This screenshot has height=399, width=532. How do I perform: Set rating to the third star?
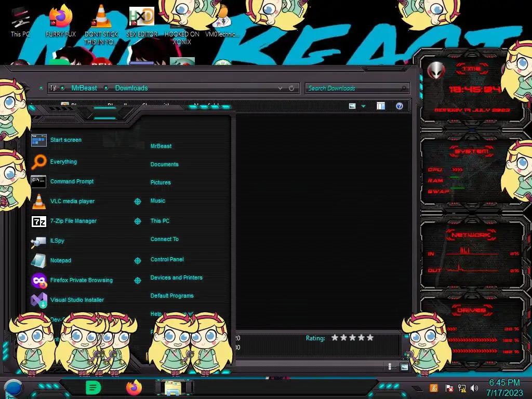(353, 338)
